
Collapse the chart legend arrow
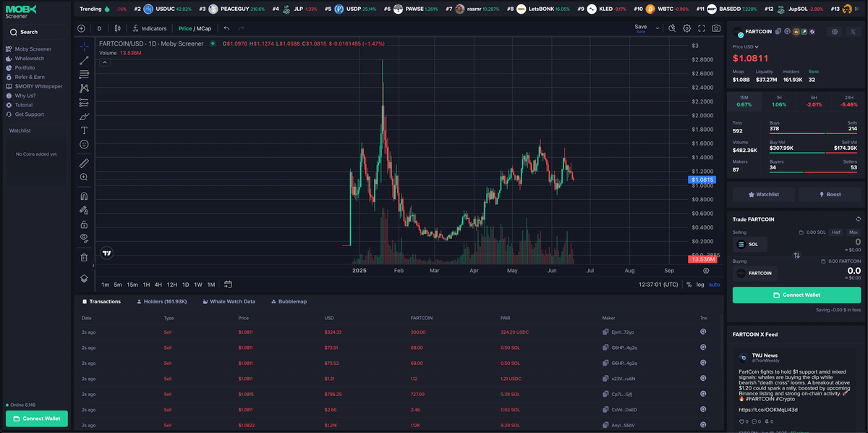click(104, 62)
